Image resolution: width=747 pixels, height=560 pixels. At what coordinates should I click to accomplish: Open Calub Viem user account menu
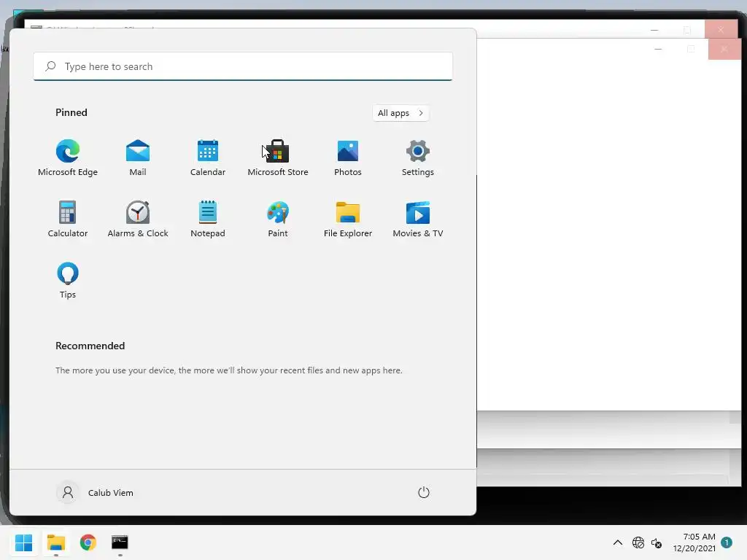(96, 492)
